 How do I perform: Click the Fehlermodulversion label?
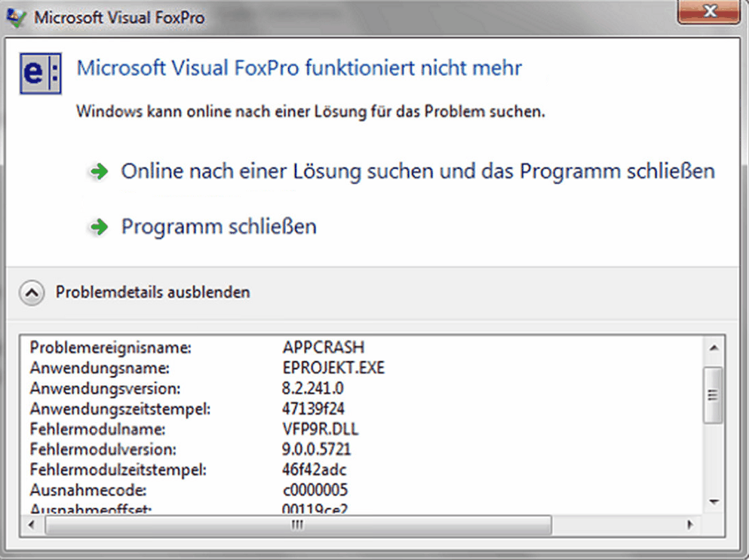103,450
